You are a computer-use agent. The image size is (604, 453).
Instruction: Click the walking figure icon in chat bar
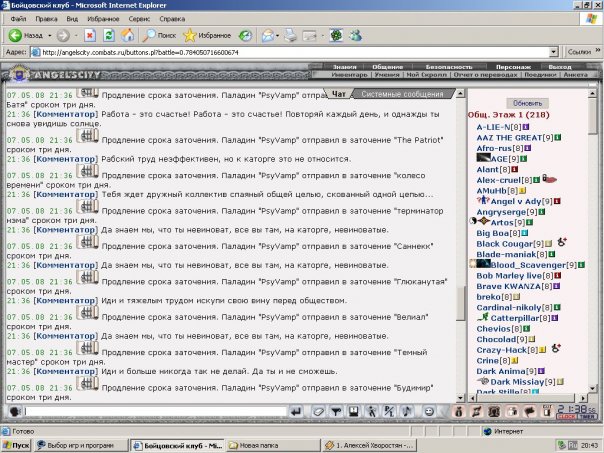[371, 411]
